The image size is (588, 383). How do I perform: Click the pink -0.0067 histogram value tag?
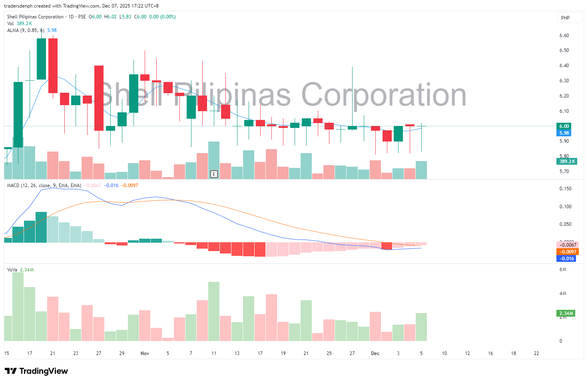click(x=567, y=245)
